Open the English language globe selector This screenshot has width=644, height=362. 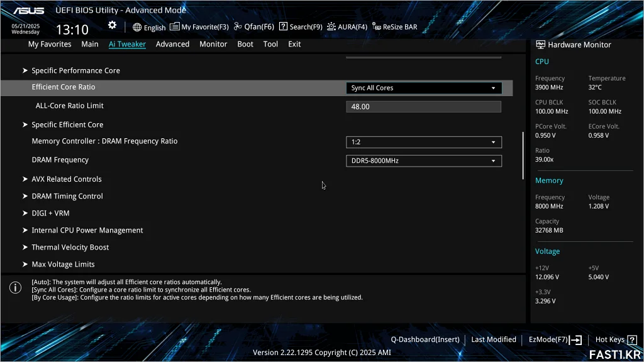pyautogui.click(x=149, y=27)
